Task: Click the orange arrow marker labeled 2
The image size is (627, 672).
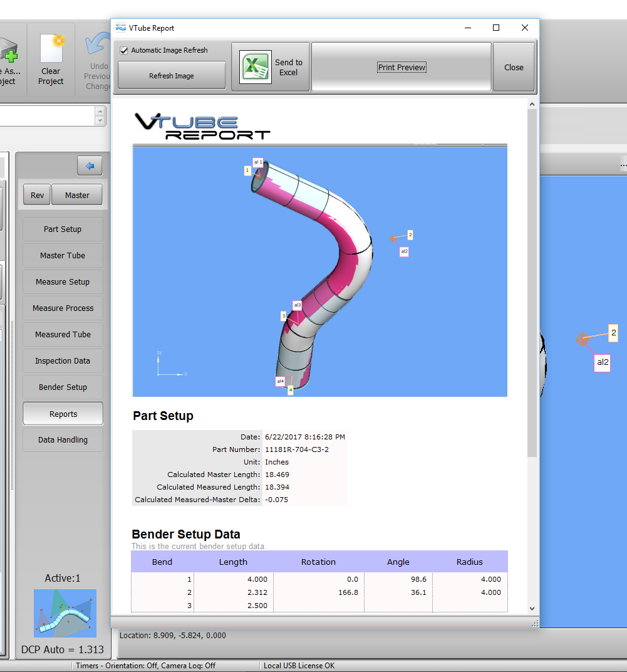Action: point(583,339)
